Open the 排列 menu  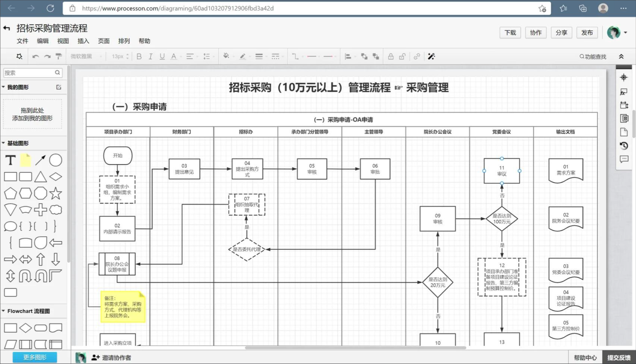coord(124,41)
